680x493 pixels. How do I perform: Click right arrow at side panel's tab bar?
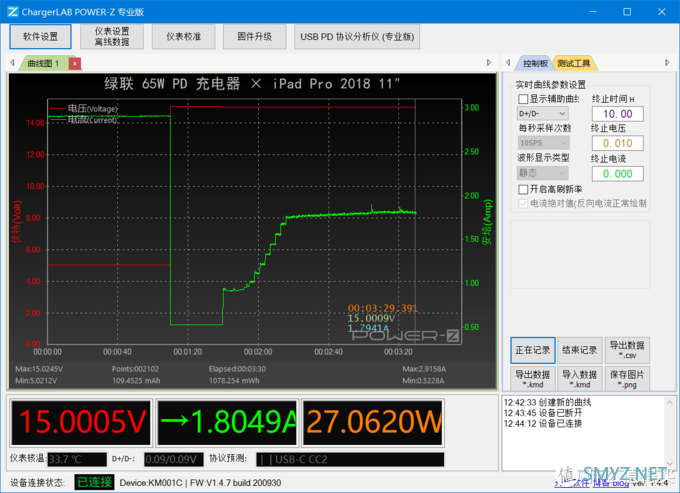click(665, 63)
